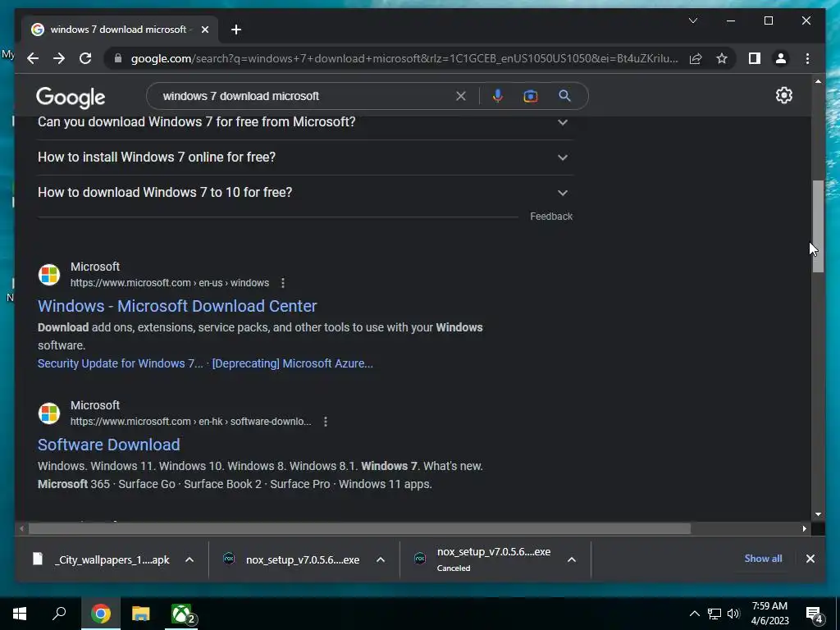Search by image with Google Lens
Screen dimensions: 840x630
(x=531, y=96)
